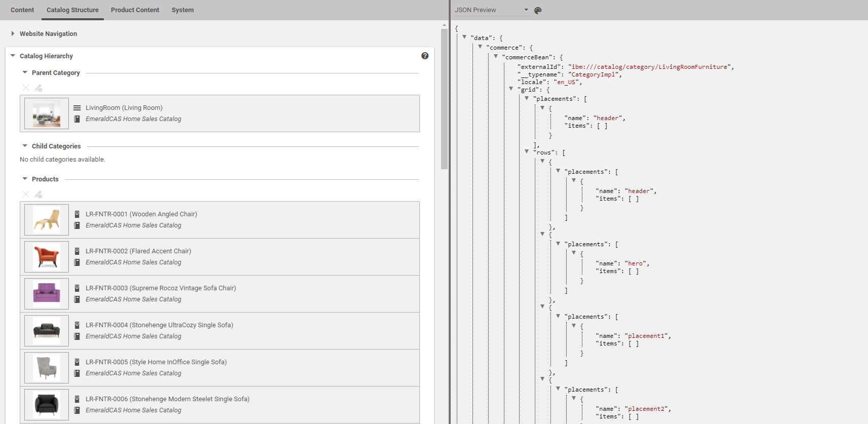Open the System tab

pyautogui.click(x=182, y=10)
